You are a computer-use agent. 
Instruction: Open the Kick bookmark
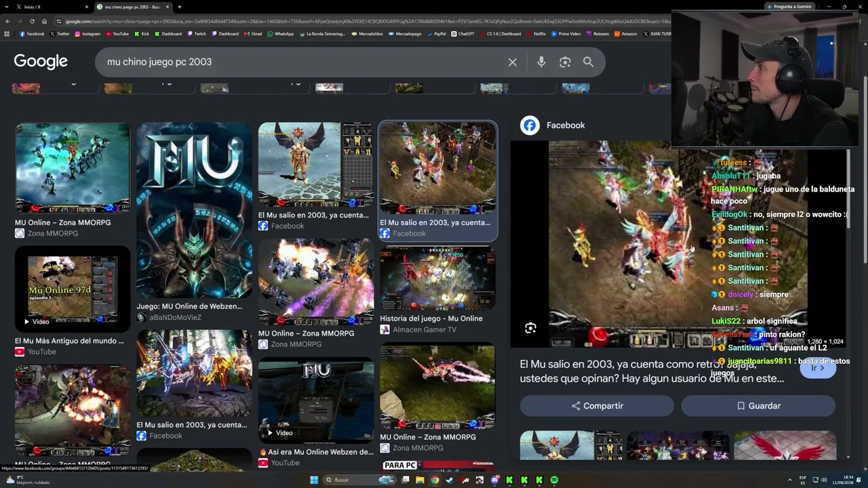(142, 34)
